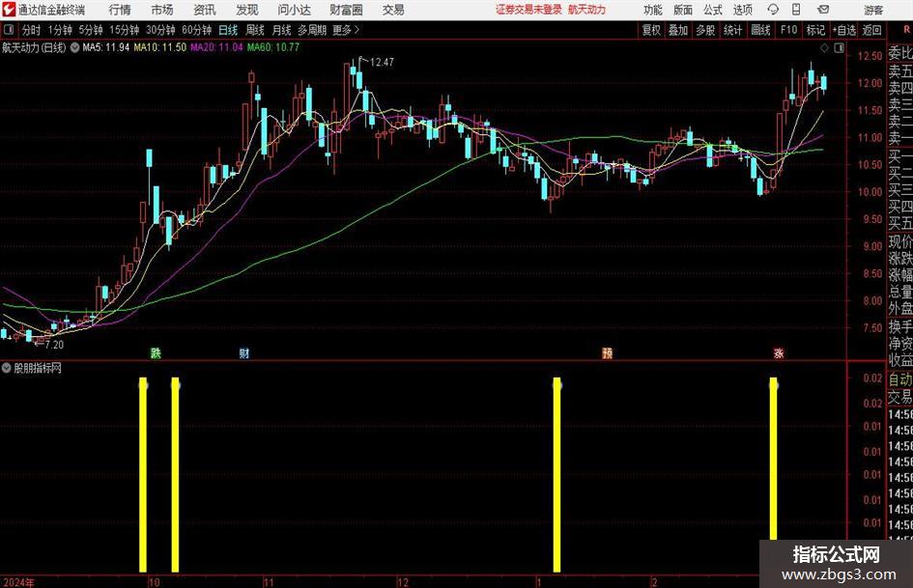The height and width of the screenshot is (588, 913).
Task: Switch to 15分钟 period
Action: (x=124, y=30)
